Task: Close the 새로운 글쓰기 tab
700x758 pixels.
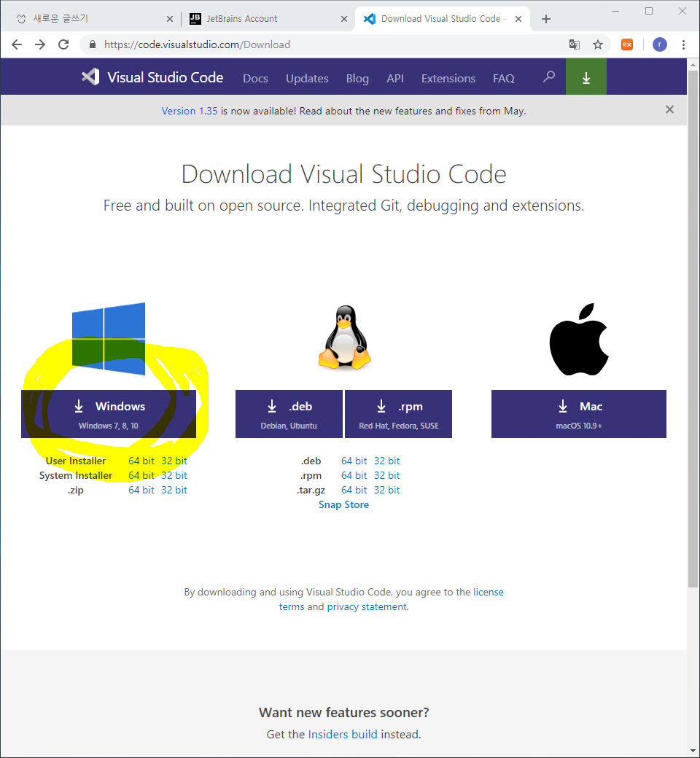Action: 170,19
